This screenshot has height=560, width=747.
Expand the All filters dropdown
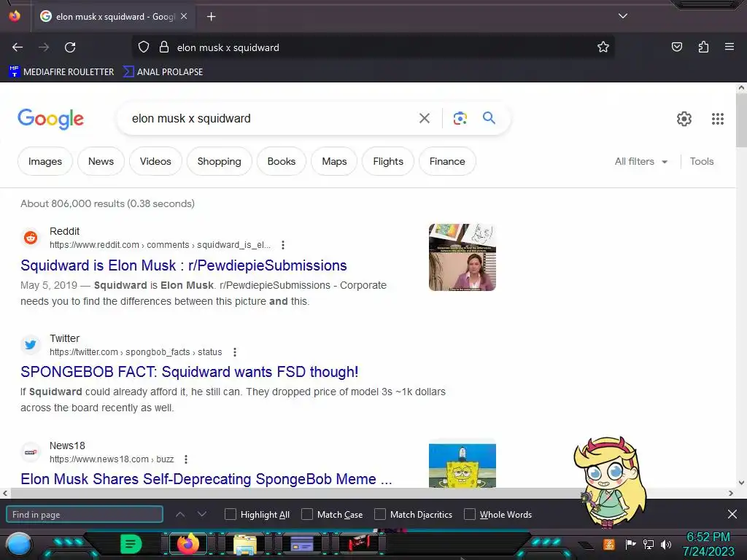(640, 161)
